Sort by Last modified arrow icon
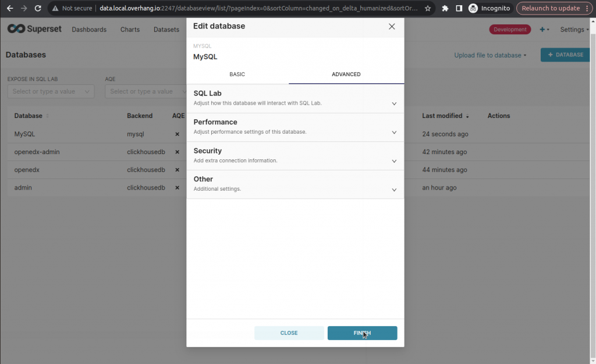 tap(467, 116)
